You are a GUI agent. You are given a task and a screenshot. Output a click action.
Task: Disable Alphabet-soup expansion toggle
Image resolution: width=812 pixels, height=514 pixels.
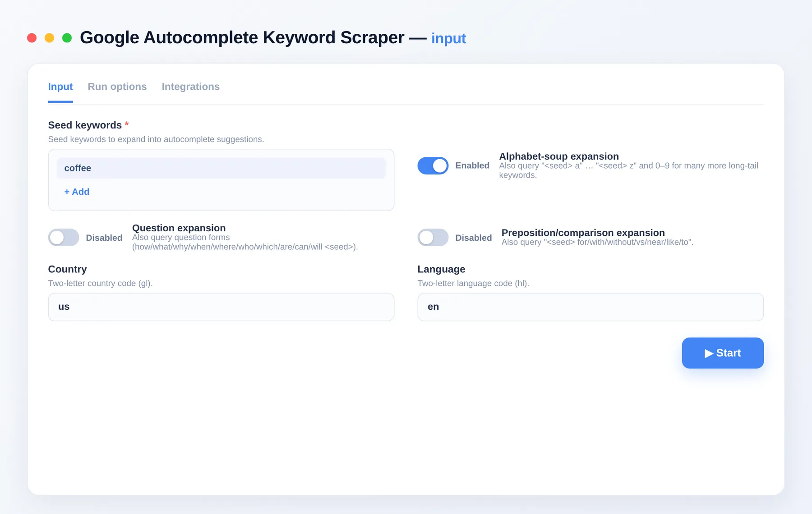click(433, 165)
